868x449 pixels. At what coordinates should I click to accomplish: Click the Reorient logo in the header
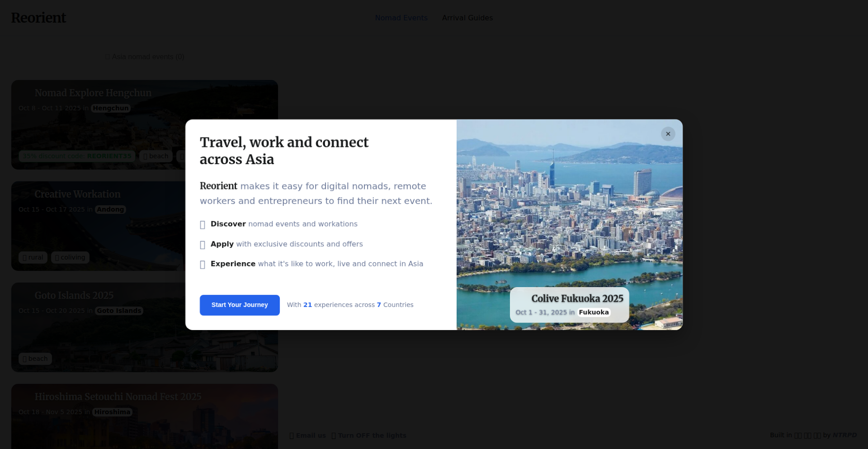(38, 18)
